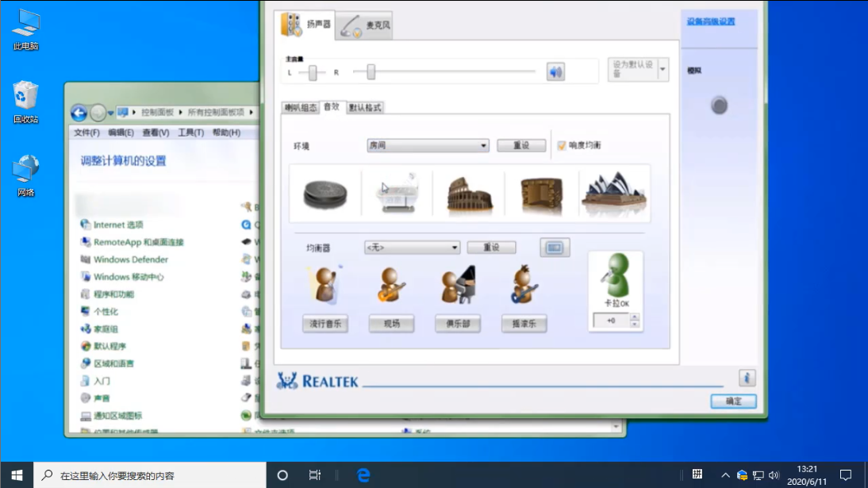The image size is (868, 488).
Task: Open the graphic equalizer editor icon
Action: [555, 247]
